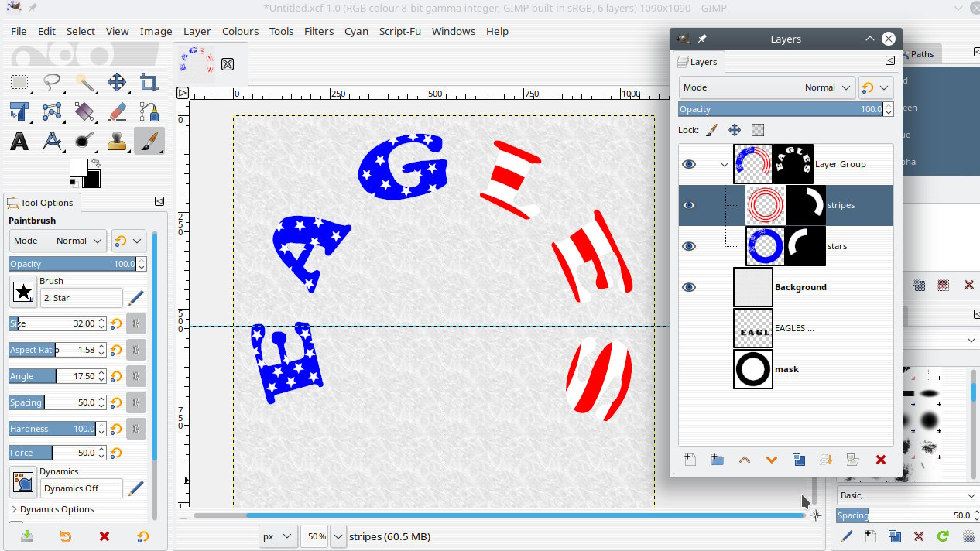Select the Rectangle Select tool
The width and height of the screenshot is (980, 551).
[19, 82]
